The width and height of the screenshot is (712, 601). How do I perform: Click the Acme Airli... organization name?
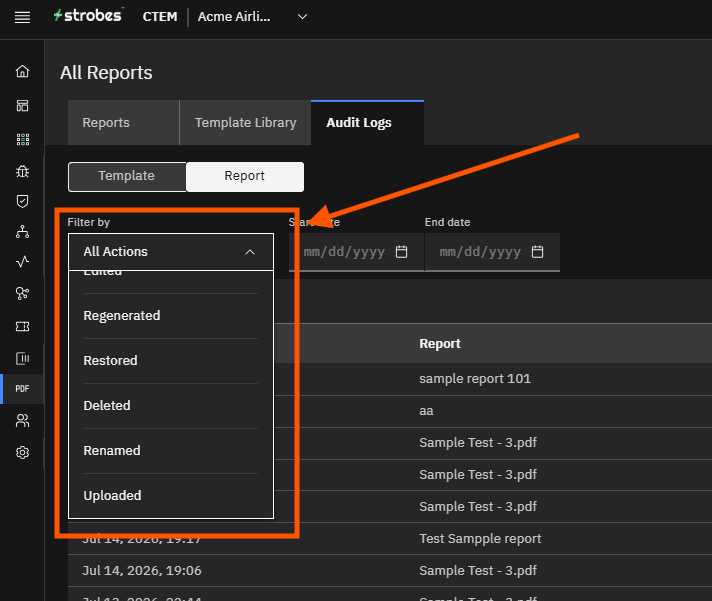[x=234, y=17]
